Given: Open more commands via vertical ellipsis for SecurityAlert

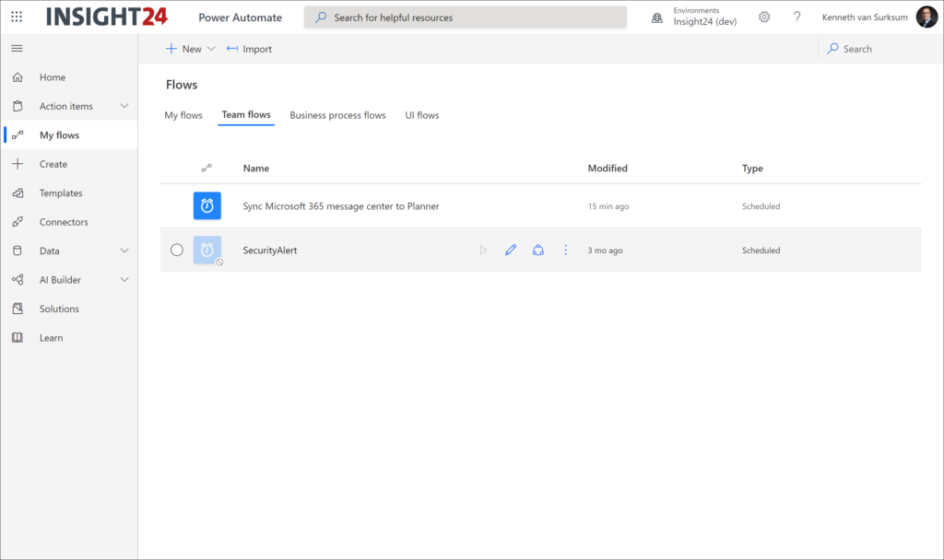Looking at the screenshot, I should (565, 250).
